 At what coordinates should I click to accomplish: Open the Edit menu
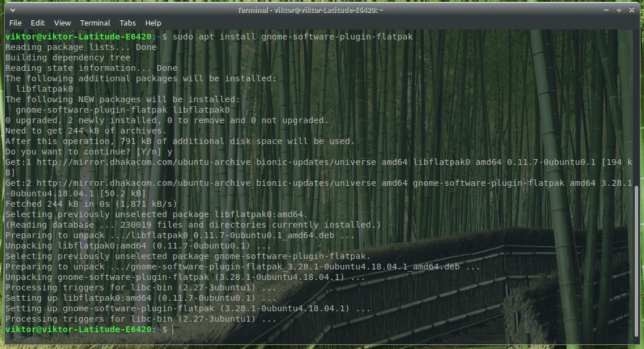38,23
